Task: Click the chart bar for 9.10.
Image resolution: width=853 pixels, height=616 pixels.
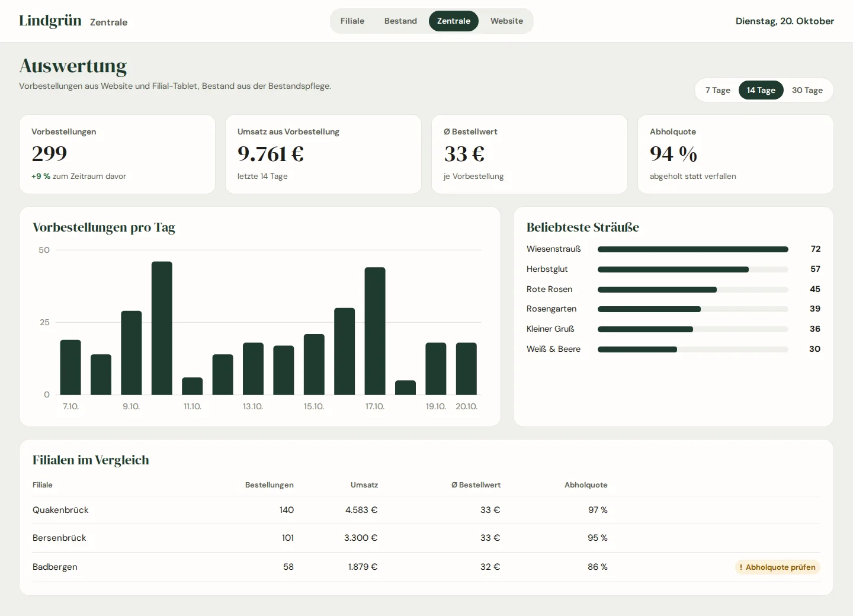Action: click(132, 353)
